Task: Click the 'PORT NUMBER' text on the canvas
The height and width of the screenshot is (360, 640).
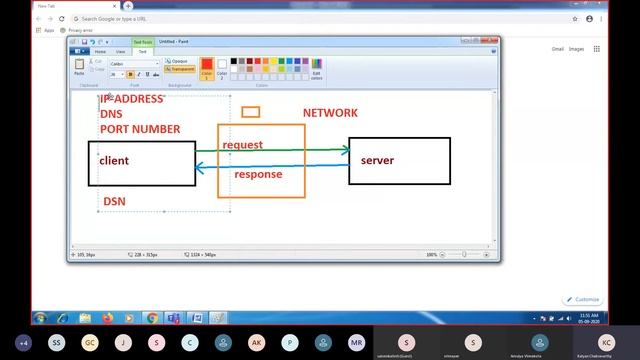Action: 140,129
